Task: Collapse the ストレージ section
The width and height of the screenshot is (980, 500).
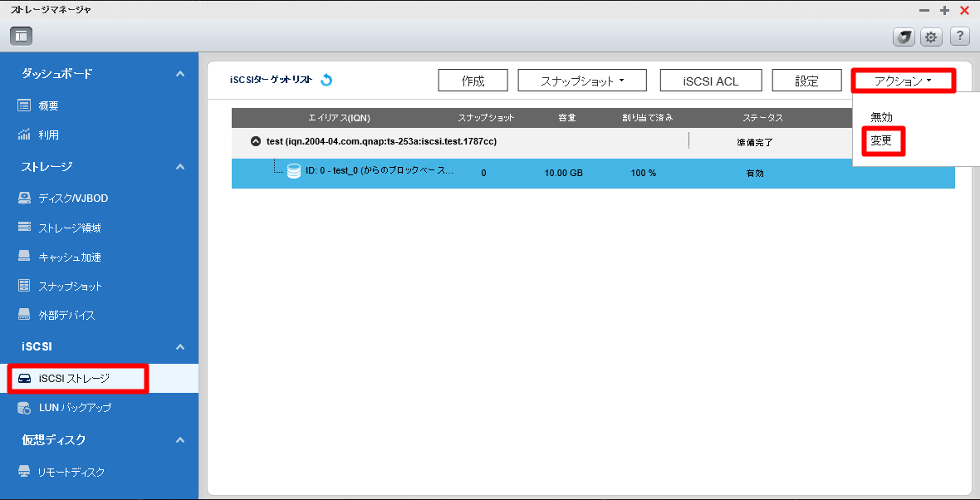Action: (x=180, y=167)
